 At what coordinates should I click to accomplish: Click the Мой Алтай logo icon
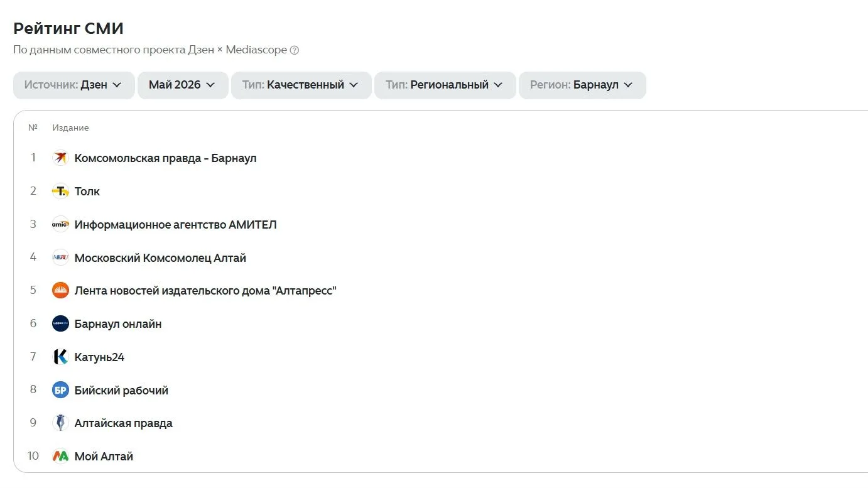coord(60,457)
